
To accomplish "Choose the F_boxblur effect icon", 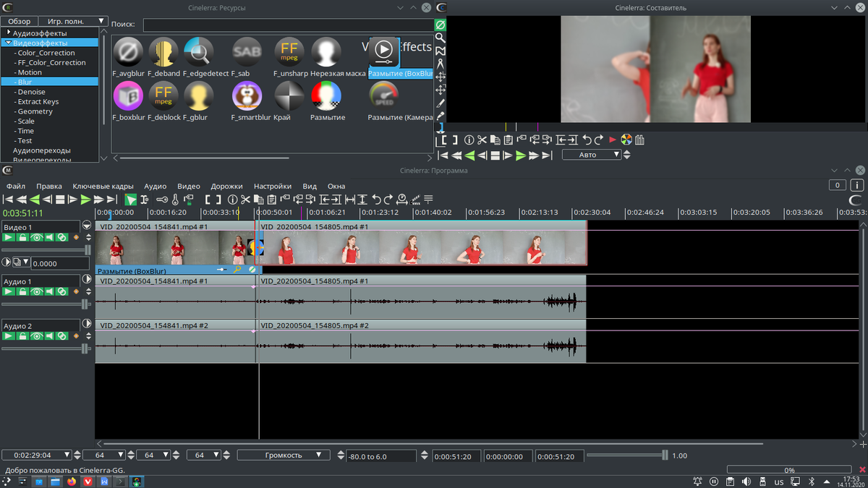I will [128, 96].
